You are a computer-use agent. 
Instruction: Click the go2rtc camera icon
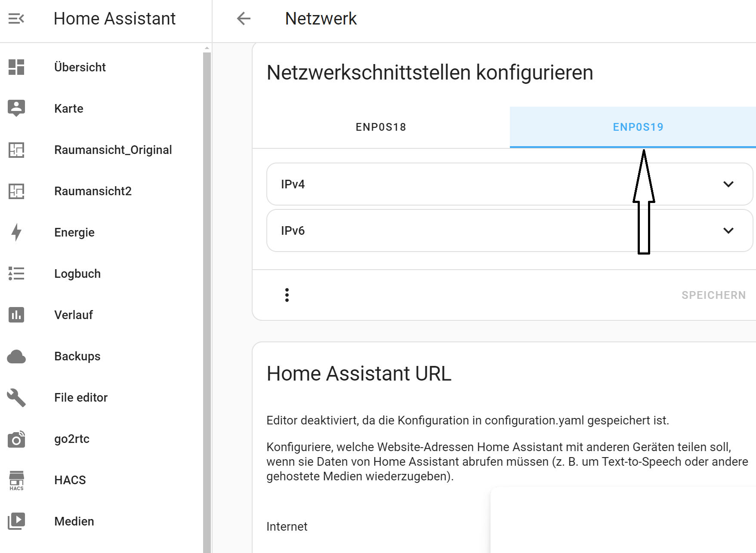point(16,439)
